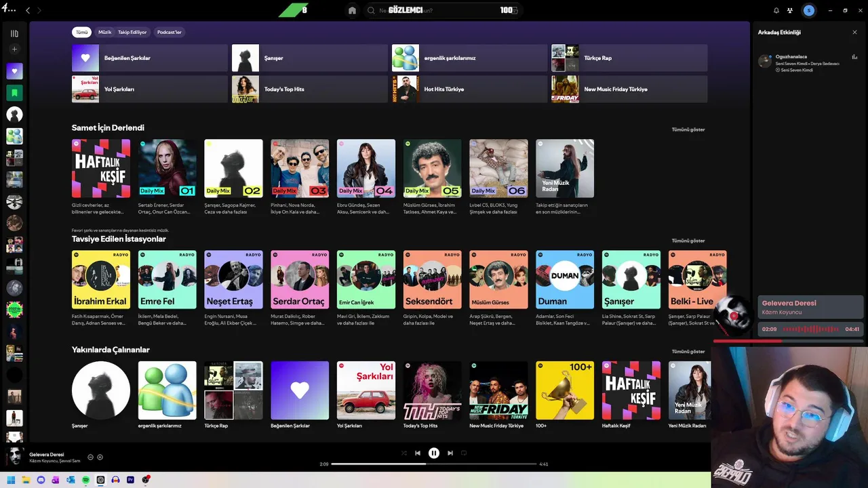This screenshot has width=868, height=488.
Task: Open Today's Top Hits shortcut tile
Action: pos(310,89)
